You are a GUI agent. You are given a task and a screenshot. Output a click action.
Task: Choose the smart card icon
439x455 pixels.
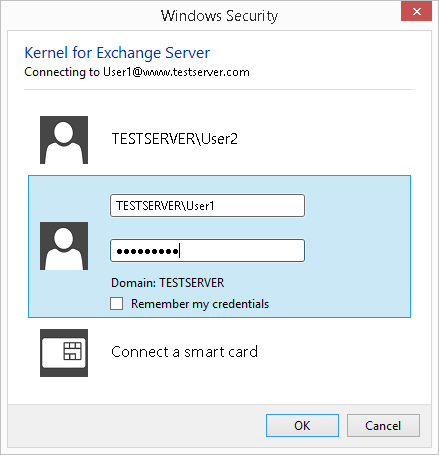64,353
